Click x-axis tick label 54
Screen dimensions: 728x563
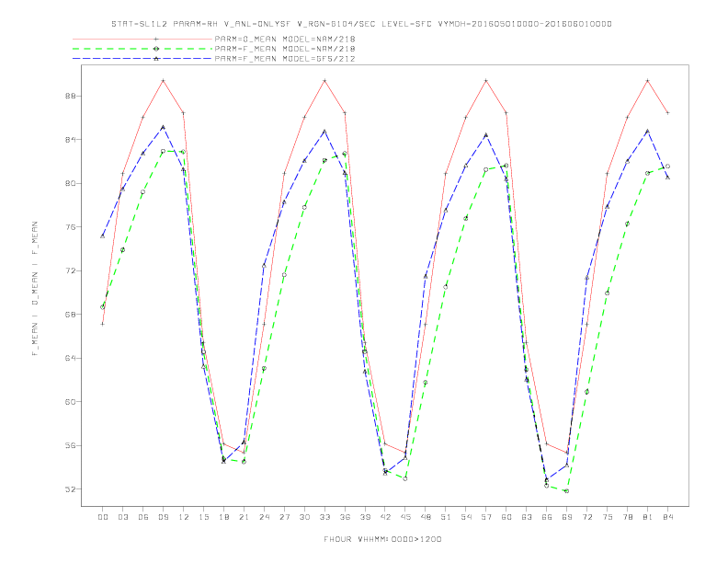(x=466, y=517)
